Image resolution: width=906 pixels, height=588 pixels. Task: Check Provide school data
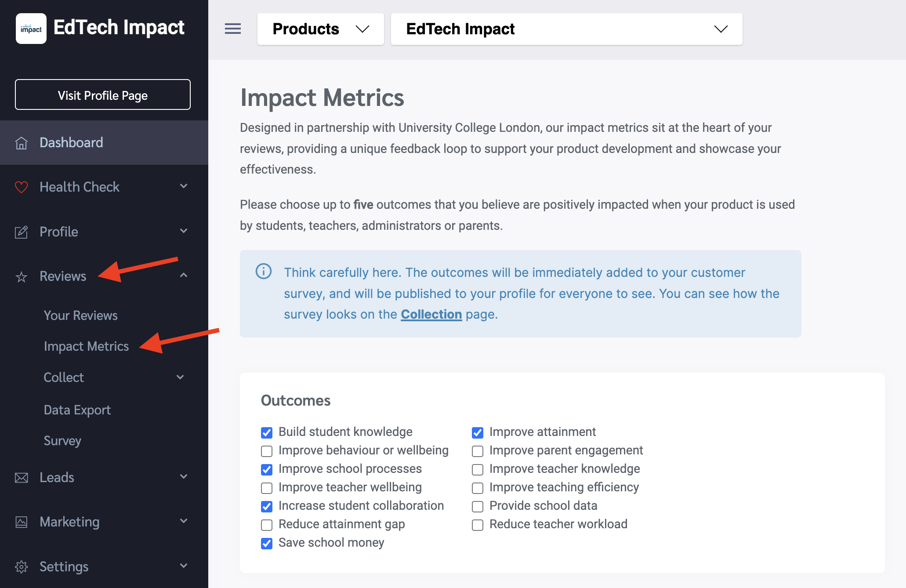coord(478,506)
